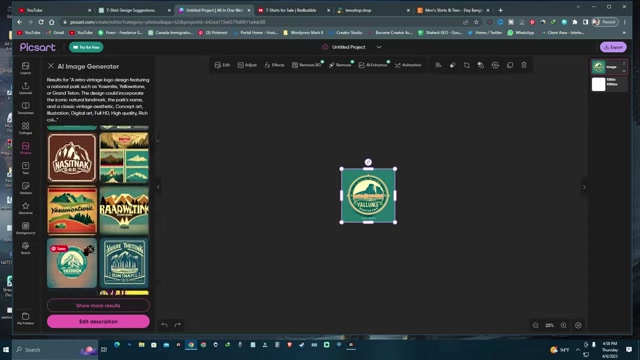Expand the Untitled Project dropdown arrow

click(x=379, y=47)
